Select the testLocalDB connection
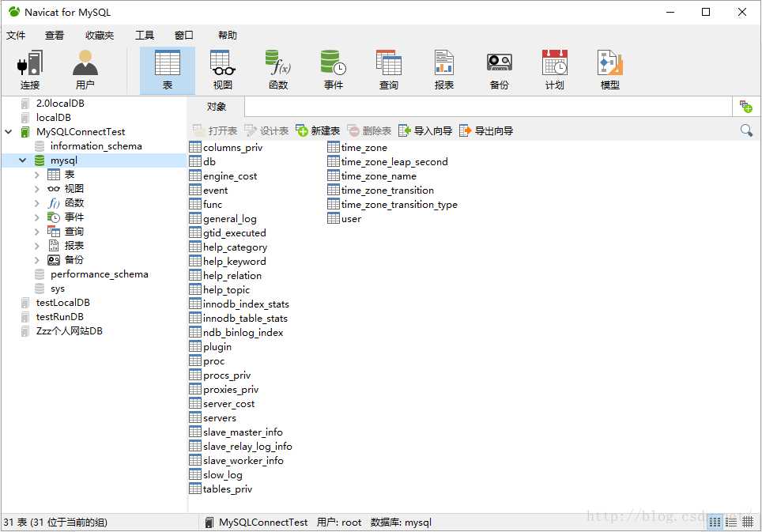The image size is (762, 532). pyautogui.click(x=62, y=303)
